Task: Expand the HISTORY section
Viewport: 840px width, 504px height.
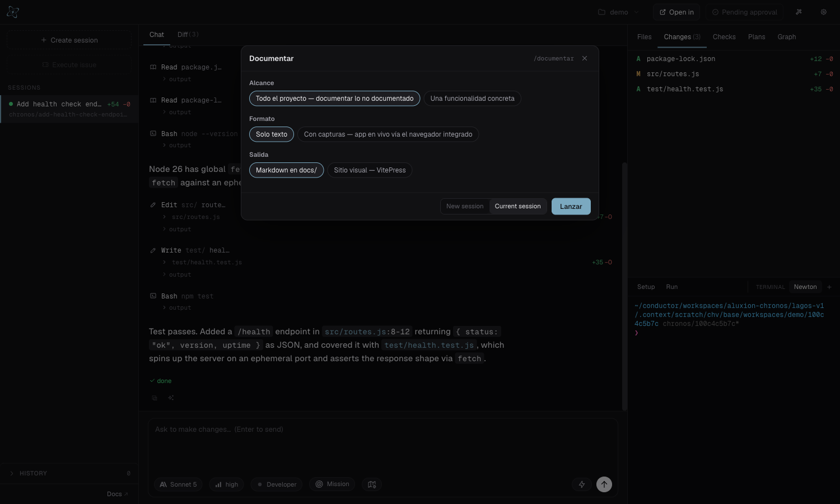Action: (69, 473)
